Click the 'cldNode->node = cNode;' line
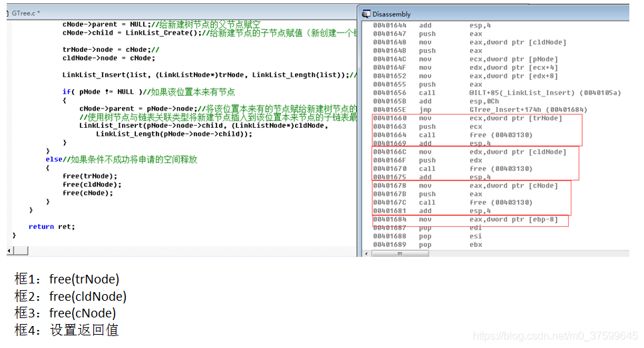Viewport: 644px width, 348px height. point(109,59)
